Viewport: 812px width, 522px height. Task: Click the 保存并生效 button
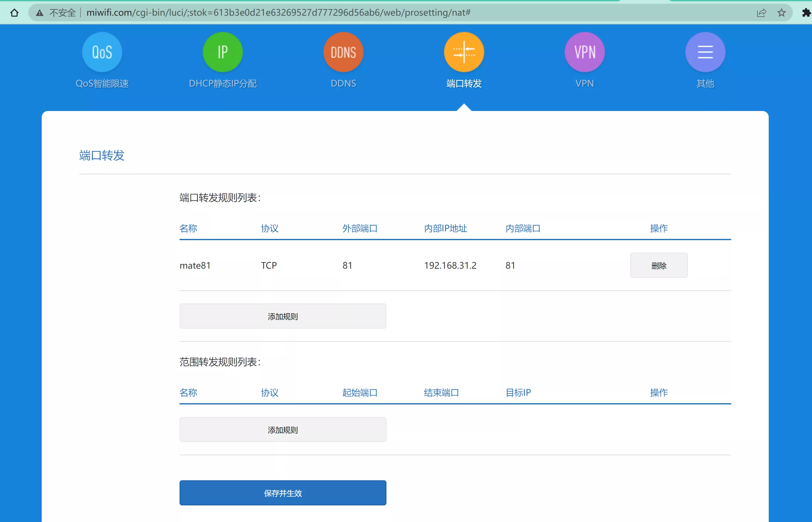[282, 493]
